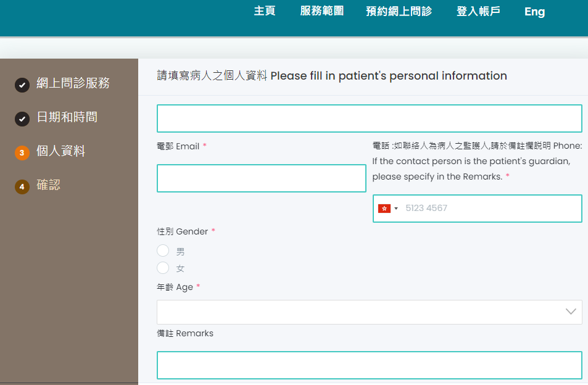Click the step 4 circle icon
Screen dimensions: 588x385
pos(22,187)
